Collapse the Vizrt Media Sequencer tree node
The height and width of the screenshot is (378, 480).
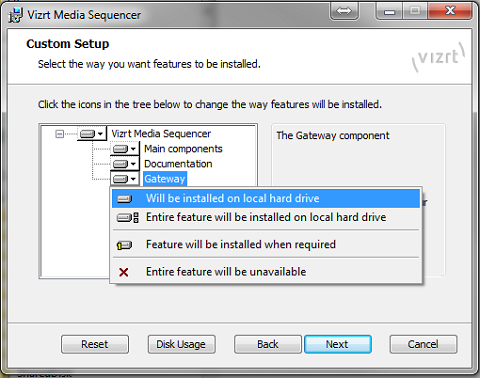pyautogui.click(x=60, y=134)
